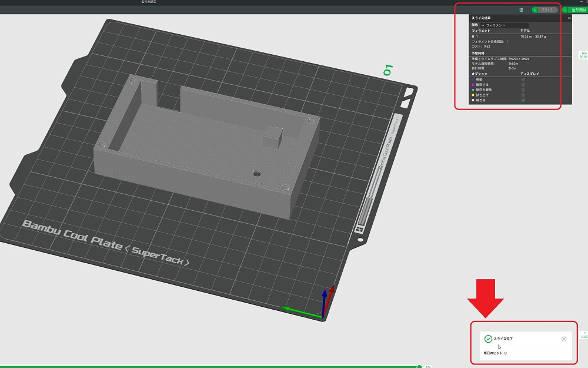Click the 造形開始 print button
This screenshot has width=588, height=368.
[x=578, y=10]
